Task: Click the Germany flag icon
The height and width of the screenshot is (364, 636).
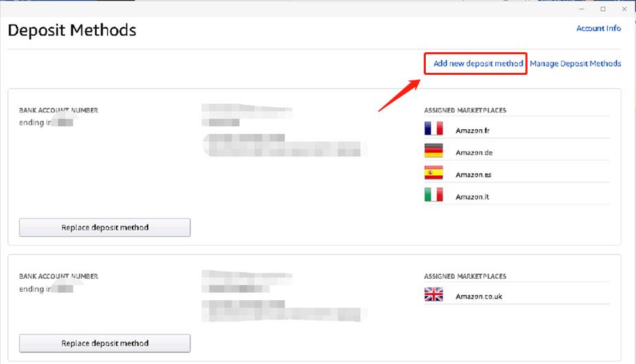Action: tap(433, 150)
